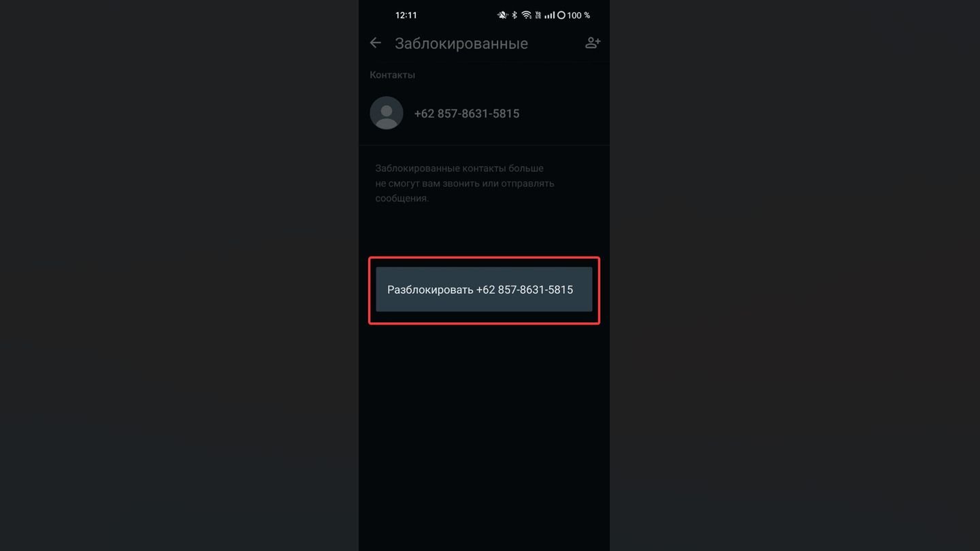Tap the Wi-Fi status bar icon
This screenshot has height=551, width=980.
point(526,15)
